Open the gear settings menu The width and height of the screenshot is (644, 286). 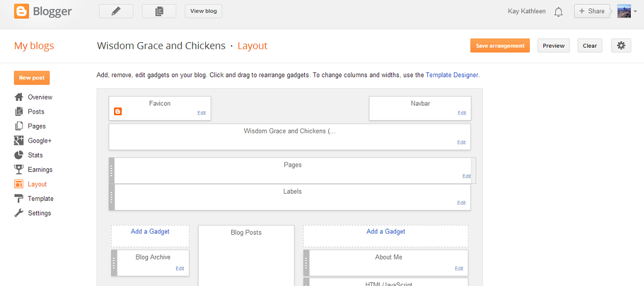[621, 45]
